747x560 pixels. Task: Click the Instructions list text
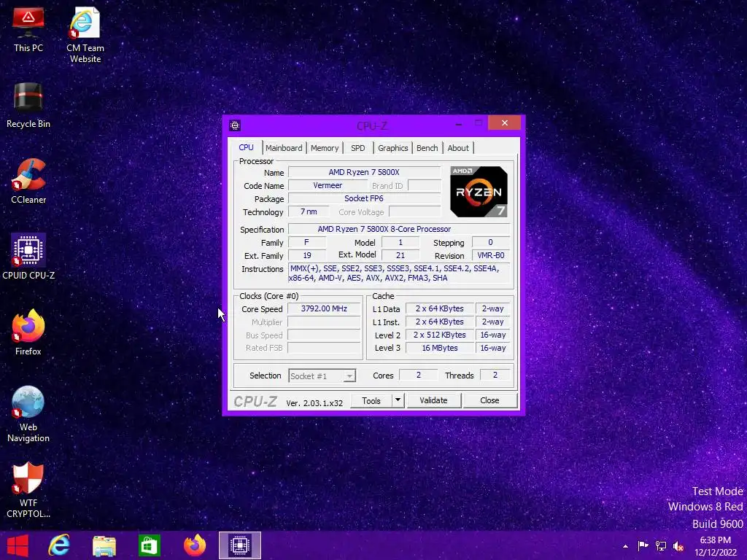[399, 273]
